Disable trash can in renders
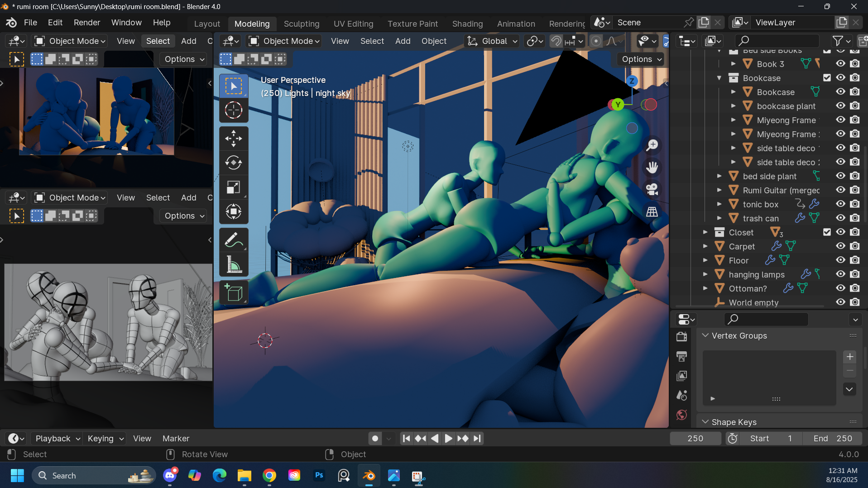Viewport: 868px width, 488px height. tap(855, 218)
